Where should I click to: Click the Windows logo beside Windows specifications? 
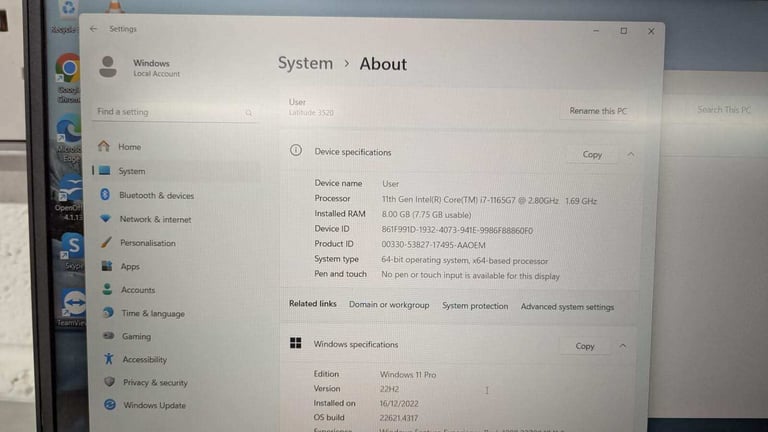296,343
